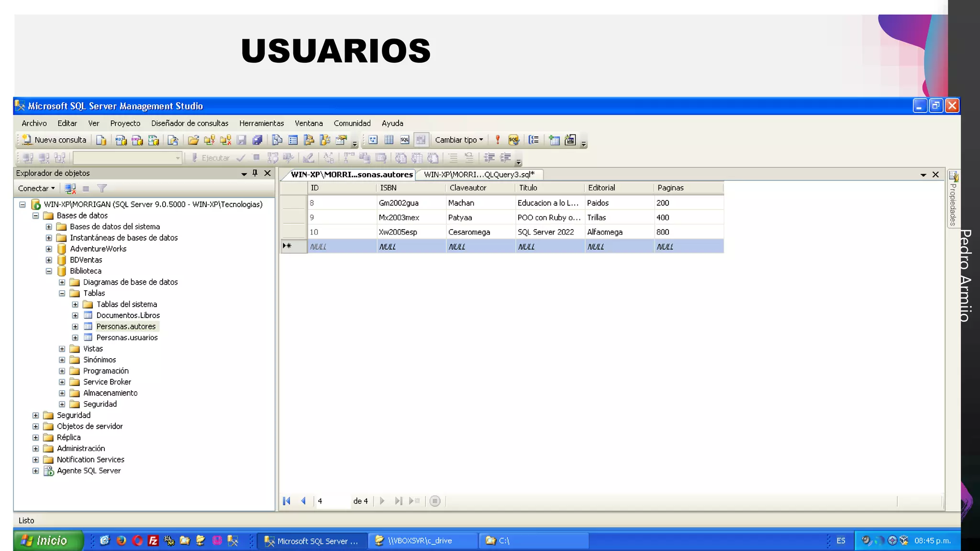The height and width of the screenshot is (551, 980).
Task: Click the filter icon in Object Explorer
Action: pos(102,188)
